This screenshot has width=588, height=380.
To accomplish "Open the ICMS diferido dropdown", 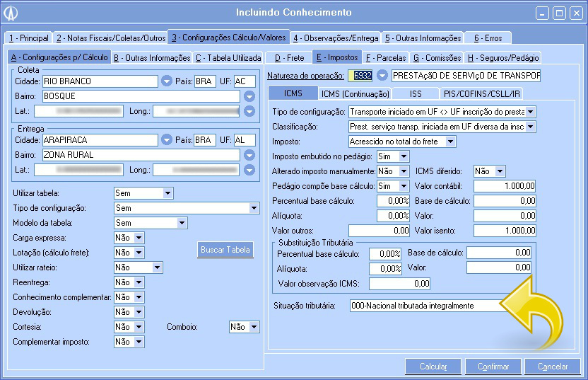I will coord(500,171).
